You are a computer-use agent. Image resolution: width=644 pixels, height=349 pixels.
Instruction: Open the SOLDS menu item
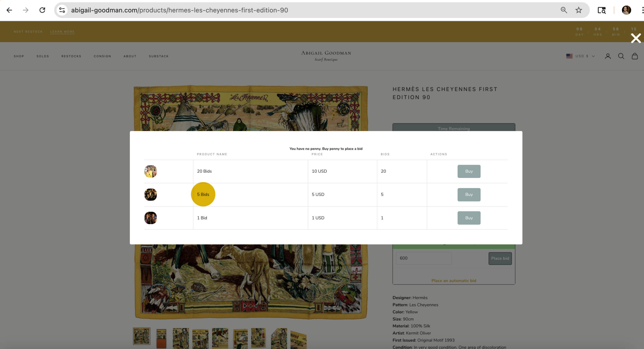pos(43,56)
